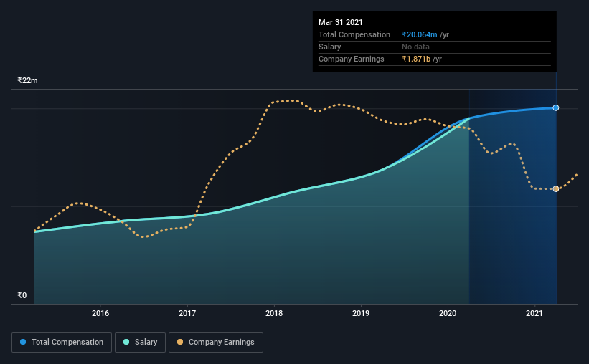Click the 2019 x-axis label
This screenshot has height=364, width=589.
[361, 313]
